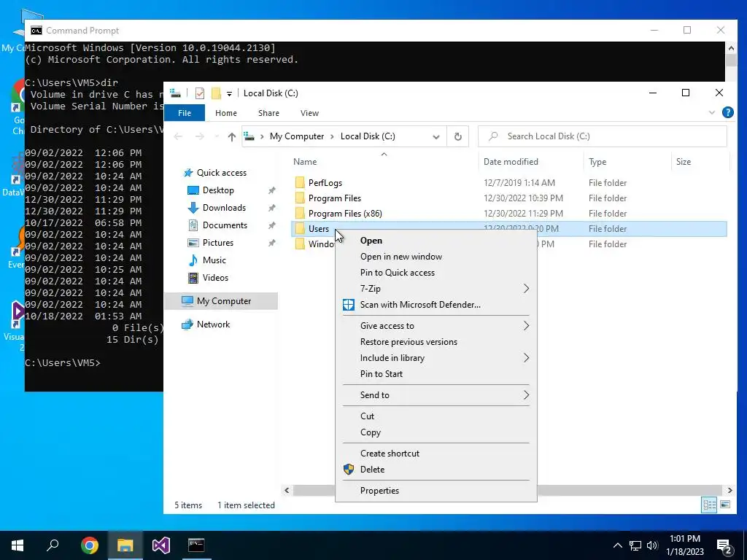Viewport: 747px width, 560px height.
Task: Open taskbar Search magnifier
Action: [53, 545]
